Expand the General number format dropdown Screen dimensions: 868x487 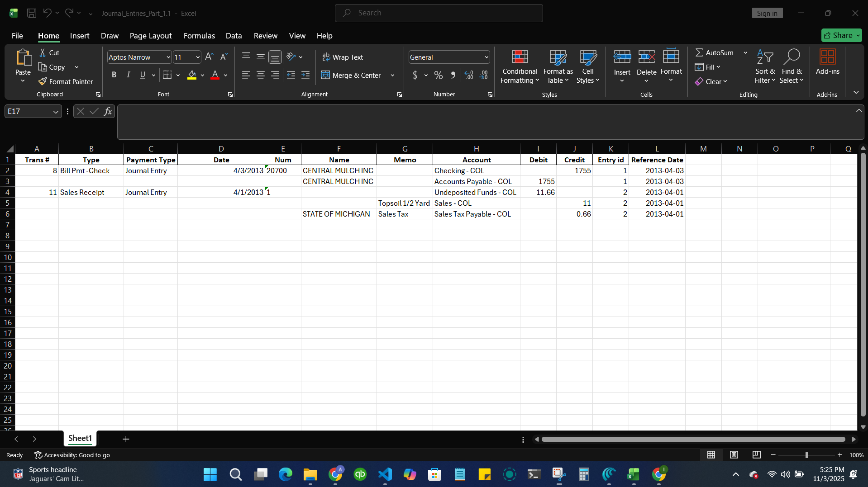(x=486, y=57)
